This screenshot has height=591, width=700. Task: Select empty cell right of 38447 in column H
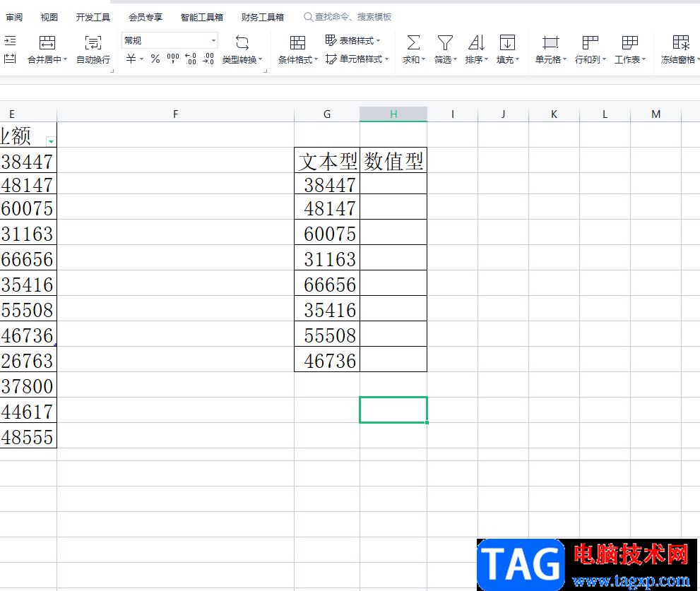click(x=393, y=184)
